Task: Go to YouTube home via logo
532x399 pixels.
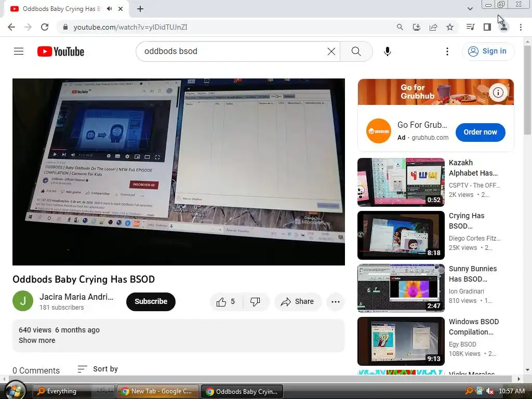Action: pos(61,51)
